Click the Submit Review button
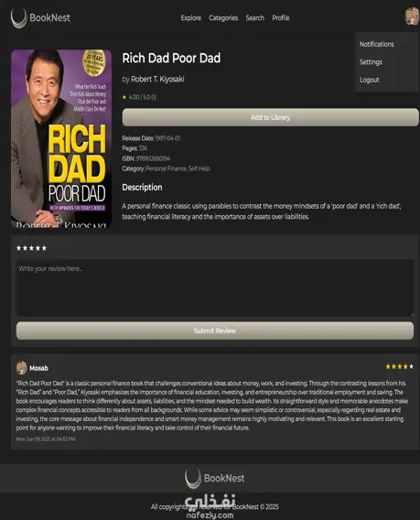 pyautogui.click(x=215, y=330)
